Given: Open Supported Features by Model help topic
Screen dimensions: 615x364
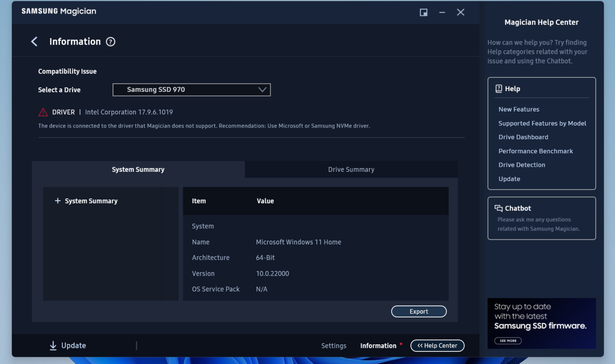Looking at the screenshot, I should pos(542,123).
